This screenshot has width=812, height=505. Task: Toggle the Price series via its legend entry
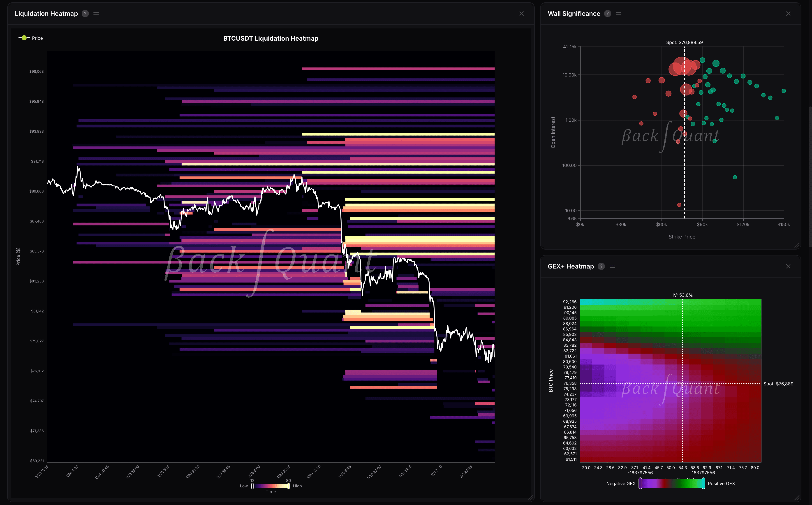pos(37,38)
